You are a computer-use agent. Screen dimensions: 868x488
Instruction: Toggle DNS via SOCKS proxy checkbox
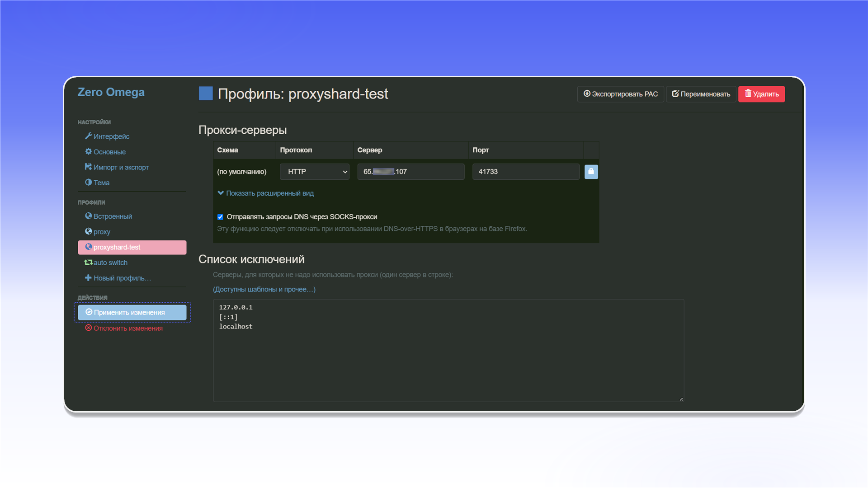tap(220, 217)
